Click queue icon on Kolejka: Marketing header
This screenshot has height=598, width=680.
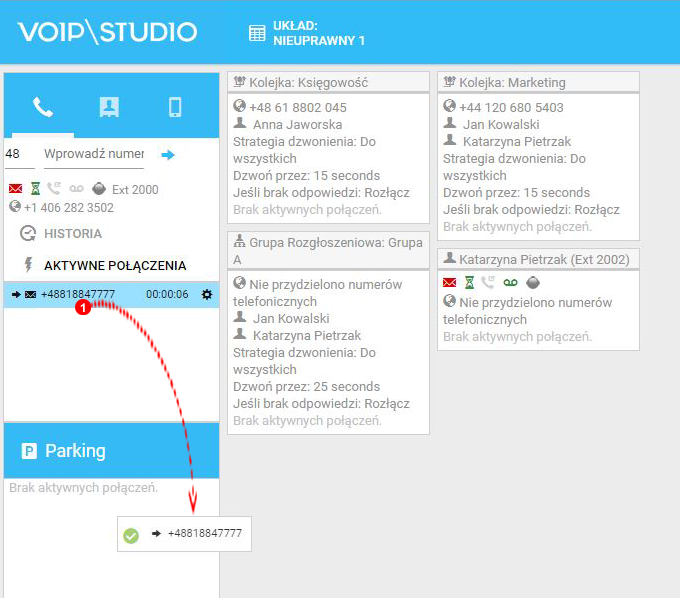(449, 81)
